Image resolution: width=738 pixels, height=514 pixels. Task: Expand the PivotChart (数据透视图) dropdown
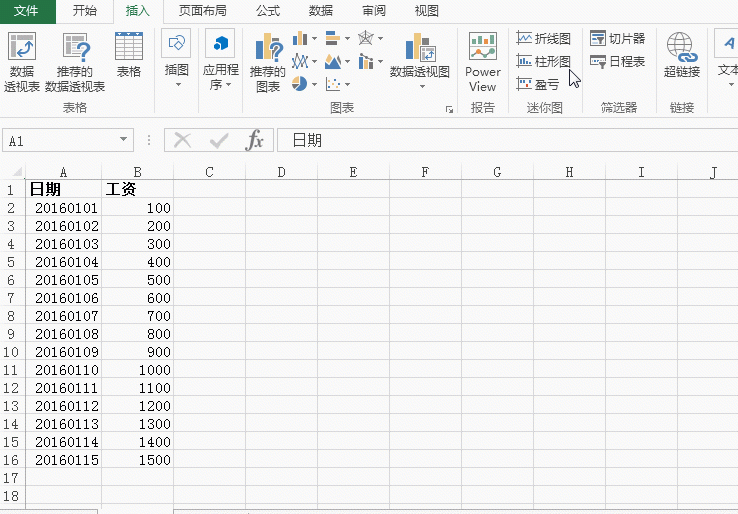[420, 85]
